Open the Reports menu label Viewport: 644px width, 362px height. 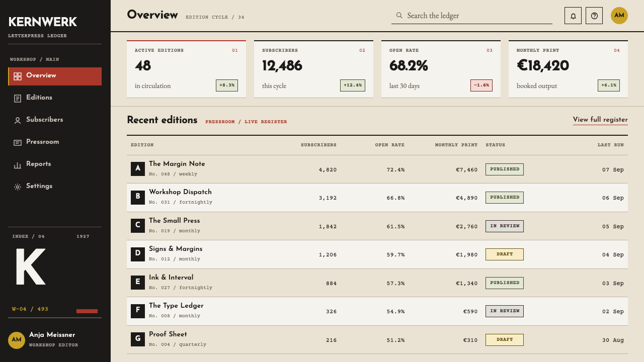click(39, 164)
